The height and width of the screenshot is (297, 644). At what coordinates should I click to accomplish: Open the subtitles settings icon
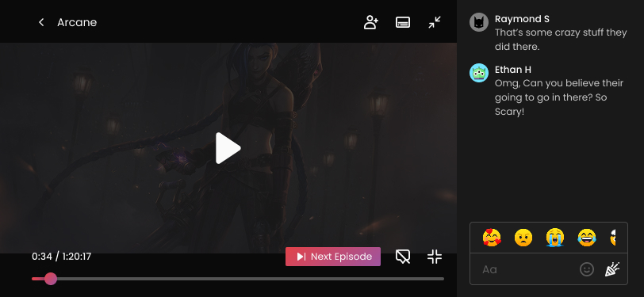(403, 22)
